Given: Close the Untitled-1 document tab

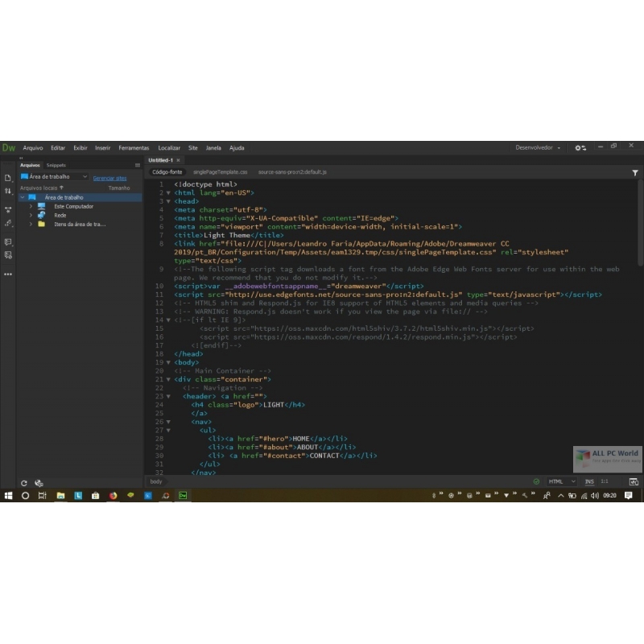Looking at the screenshot, I should coord(178,160).
